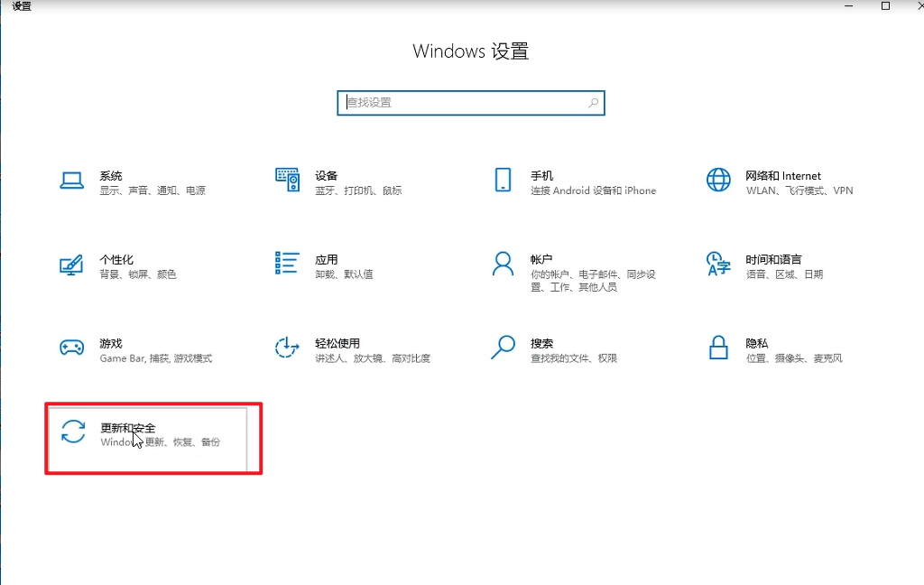
Task: Click magnifier icon inside the settings search box
Action: click(593, 103)
